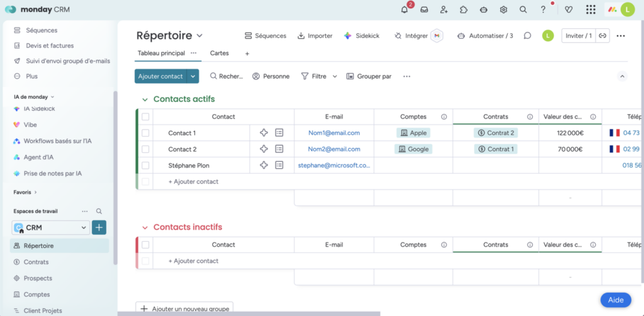Open the Ajouter contact dropdown arrow
Viewport: 644px width, 316px height.
click(193, 76)
